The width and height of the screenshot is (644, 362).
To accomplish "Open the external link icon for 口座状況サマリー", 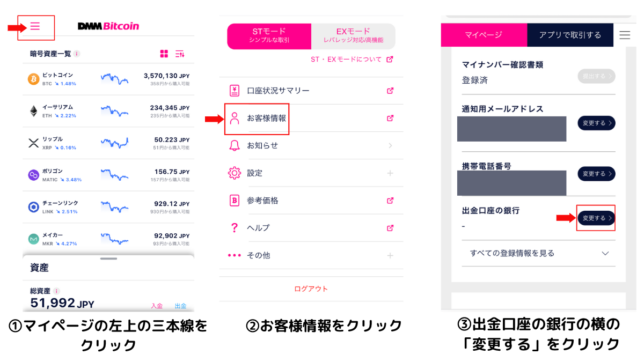I will click(x=390, y=91).
